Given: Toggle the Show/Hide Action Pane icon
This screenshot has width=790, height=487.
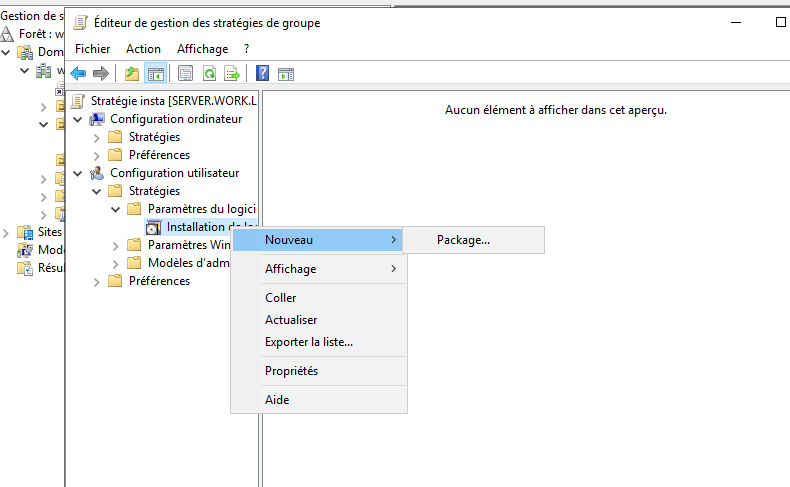Looking at the screenshot, I should point(285,73).
